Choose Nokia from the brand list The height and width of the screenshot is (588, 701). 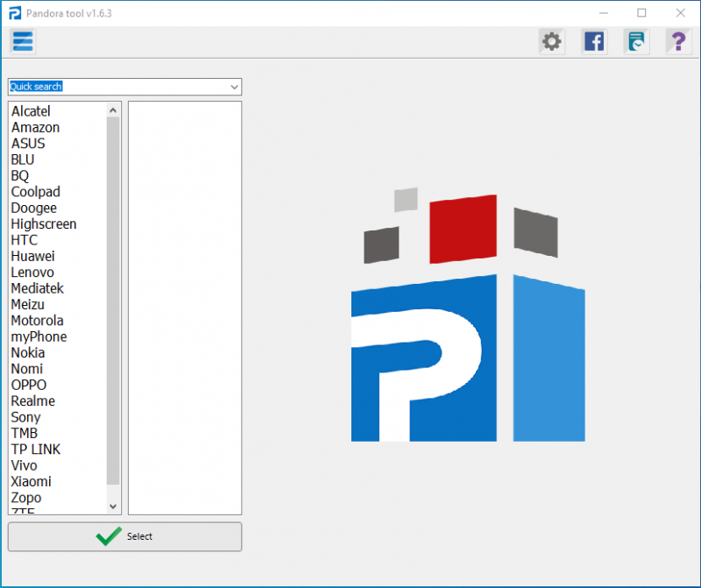point(28,352)
